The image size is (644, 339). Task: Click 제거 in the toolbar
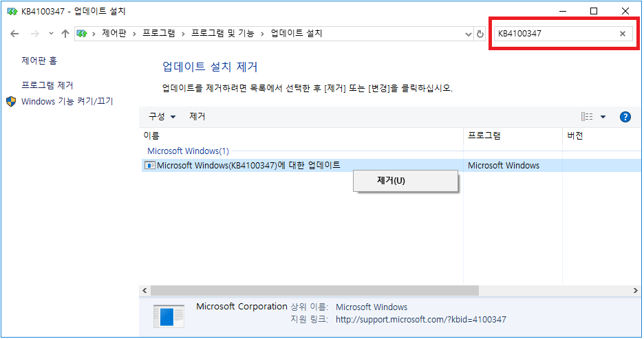[197, 117]
